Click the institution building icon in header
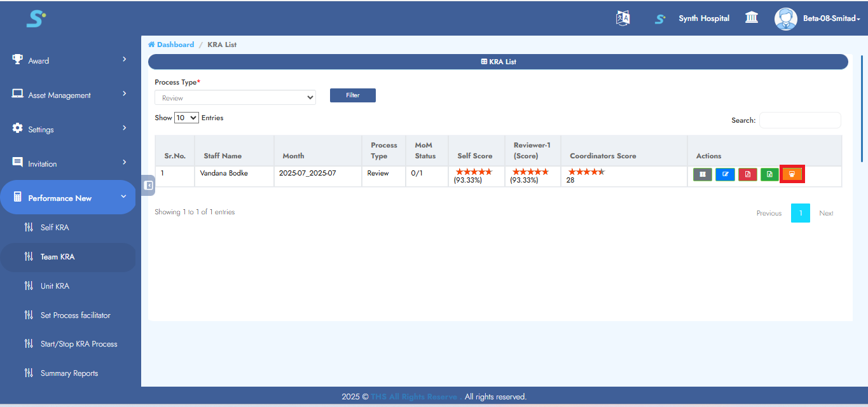The height and width of the screenshot is (407, 868). [751, 18]
